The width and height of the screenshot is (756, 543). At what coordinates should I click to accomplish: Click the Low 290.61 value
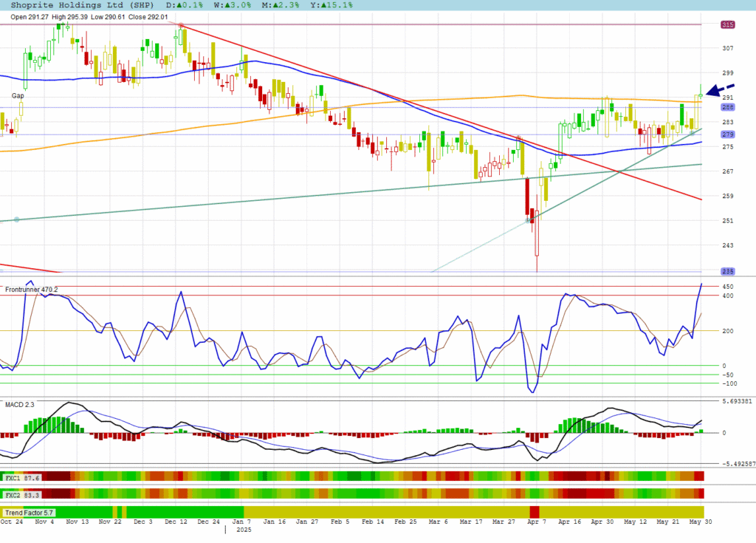(108, 17)
